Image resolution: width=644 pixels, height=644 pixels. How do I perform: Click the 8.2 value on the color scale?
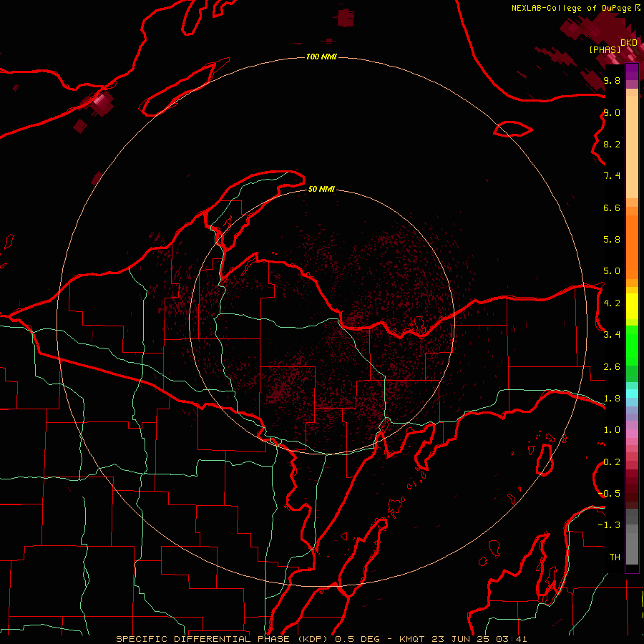point(612,144)
